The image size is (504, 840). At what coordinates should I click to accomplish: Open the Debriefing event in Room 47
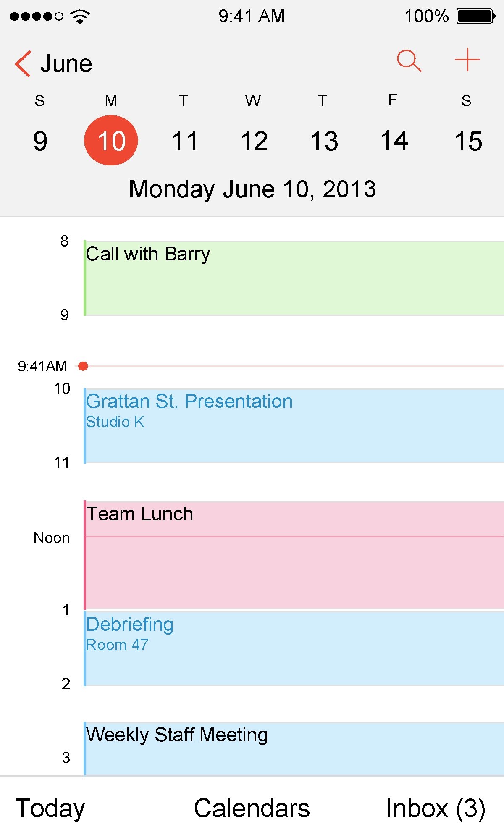(294, 648)
